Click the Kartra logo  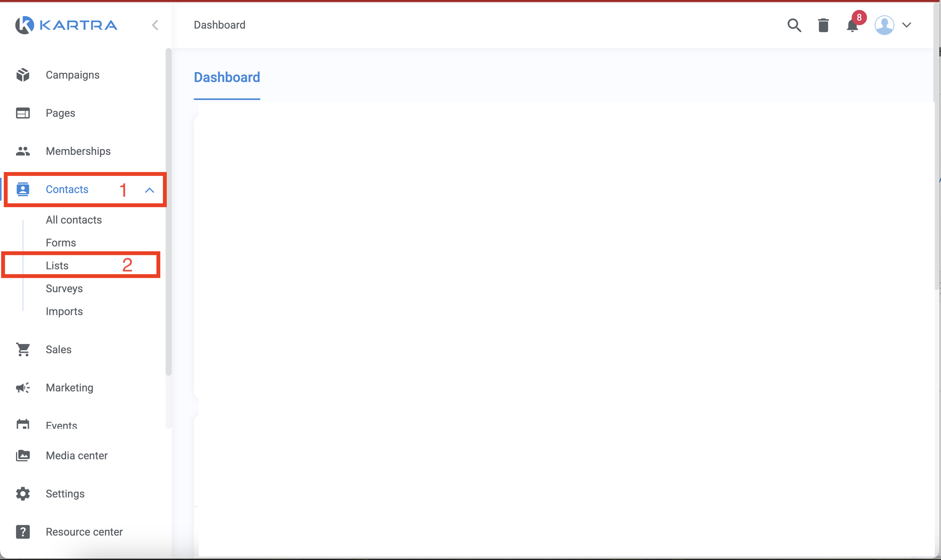[66, 25]
